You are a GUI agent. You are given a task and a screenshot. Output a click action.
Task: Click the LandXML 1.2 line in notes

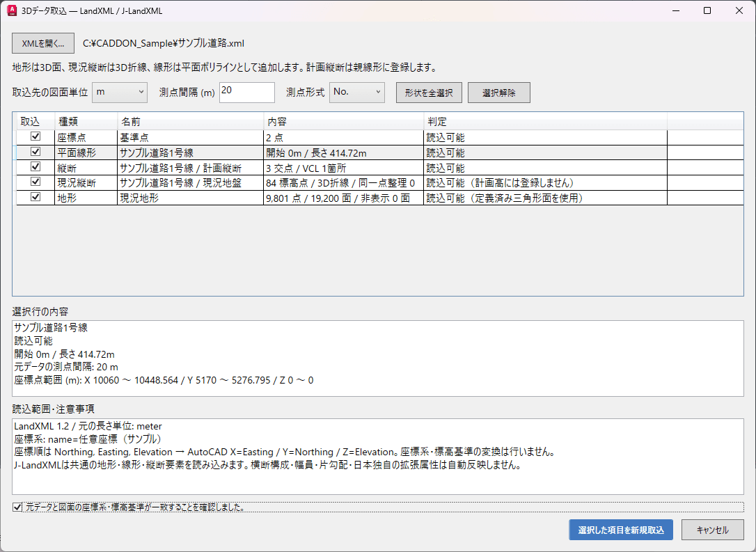(88, 426)
